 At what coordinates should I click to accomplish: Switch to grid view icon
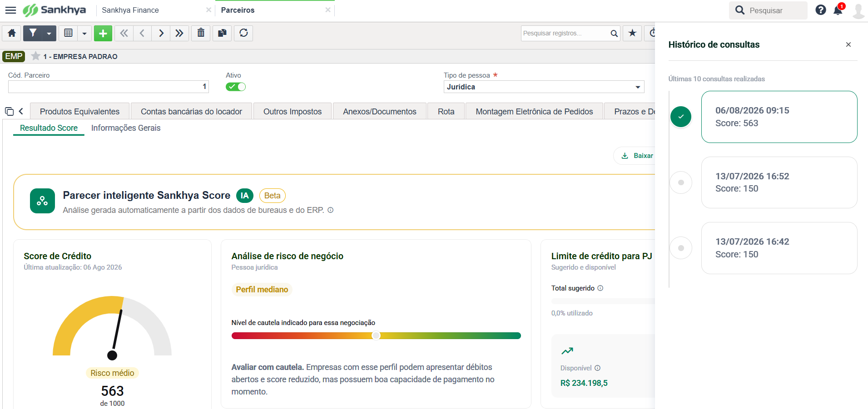coord(68,33)
